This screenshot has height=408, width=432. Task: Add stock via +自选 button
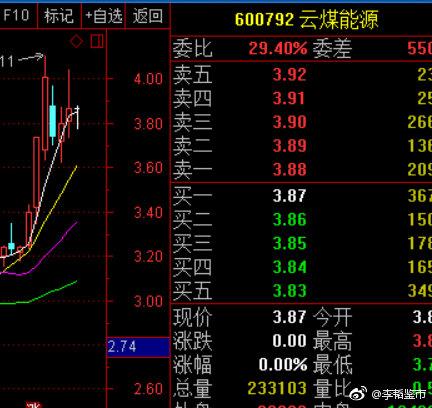[103, 15]
